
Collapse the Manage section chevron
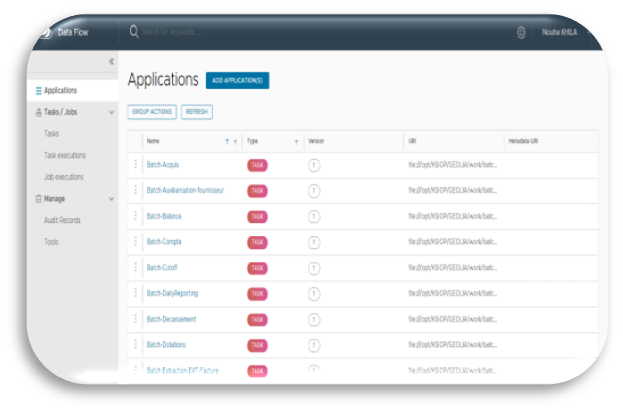point(111,199)
